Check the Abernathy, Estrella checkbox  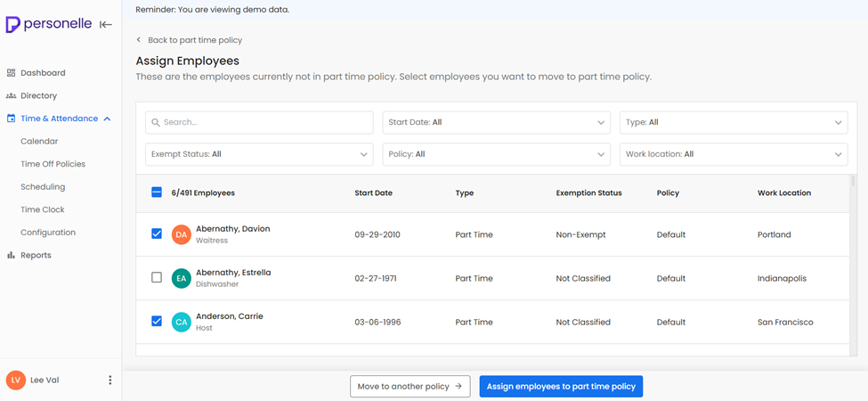[157, 278]
